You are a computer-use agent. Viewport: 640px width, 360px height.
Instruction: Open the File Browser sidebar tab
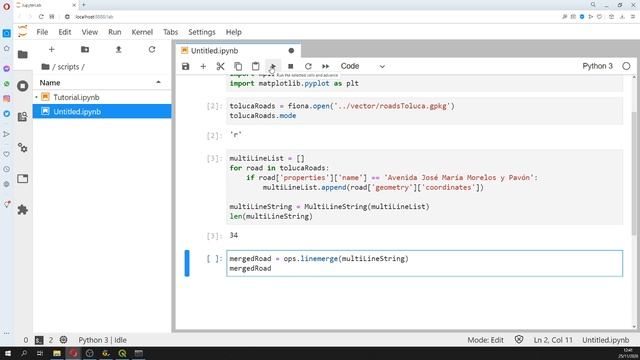(x=23, y=54)
